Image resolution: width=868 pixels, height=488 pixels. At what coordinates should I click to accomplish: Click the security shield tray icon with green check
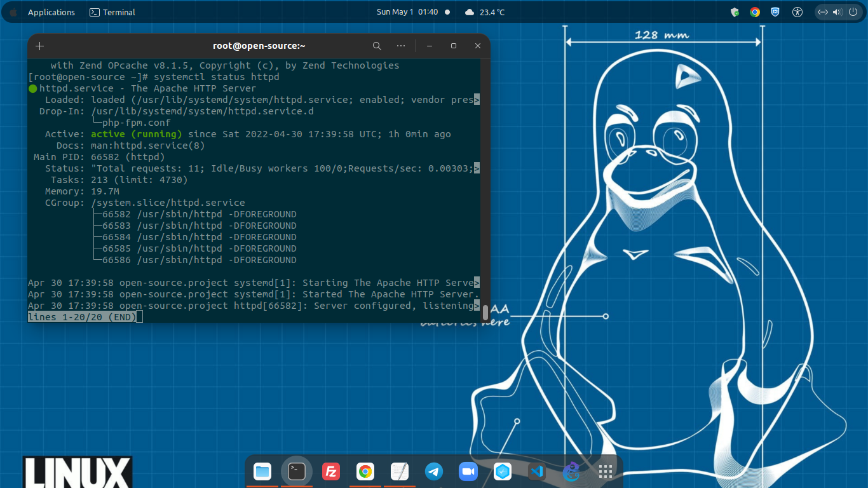(735, 12)
